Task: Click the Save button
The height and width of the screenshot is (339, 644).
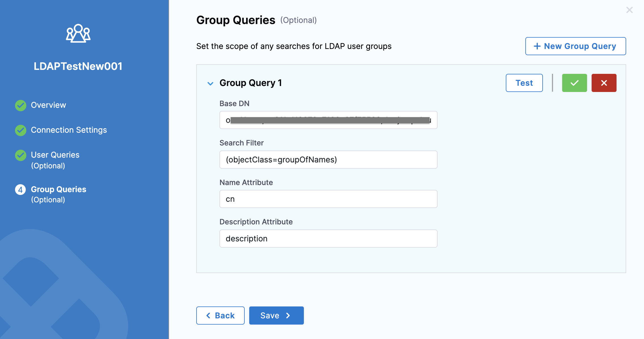Action: [x=276, y=316]
